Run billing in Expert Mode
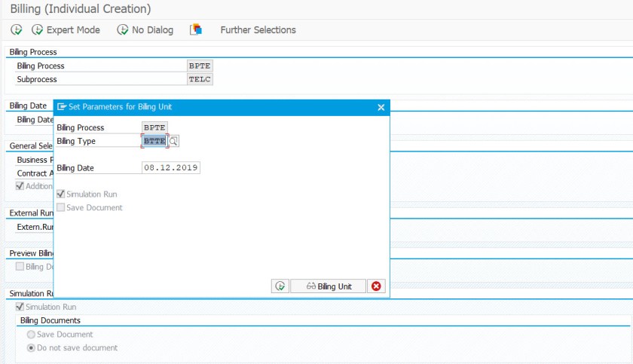The width and height of the screenshot is (633, 364). (66, 30)
